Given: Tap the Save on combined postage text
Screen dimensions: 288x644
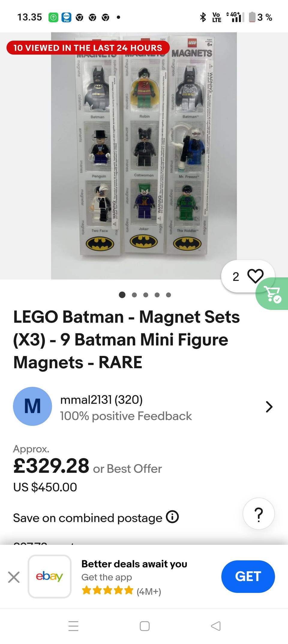Looking at the screenshot, I should (88, 518).
